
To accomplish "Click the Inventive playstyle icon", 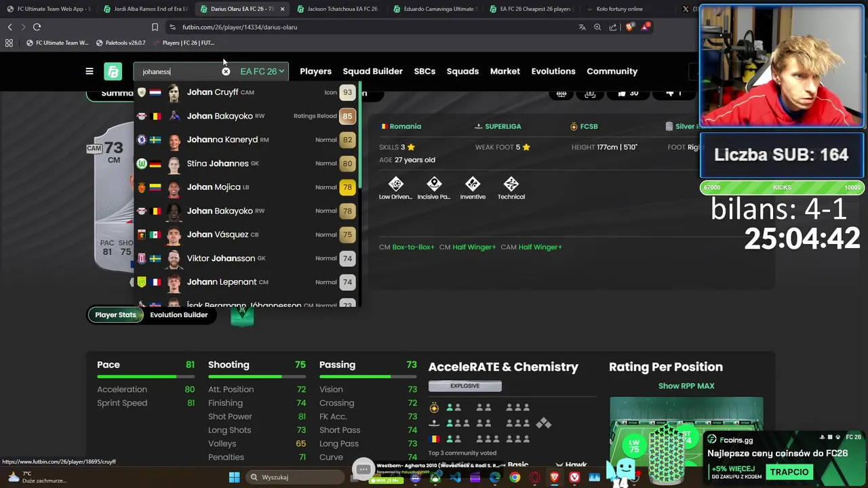I will pyautogui.click(x=473, y=184).
